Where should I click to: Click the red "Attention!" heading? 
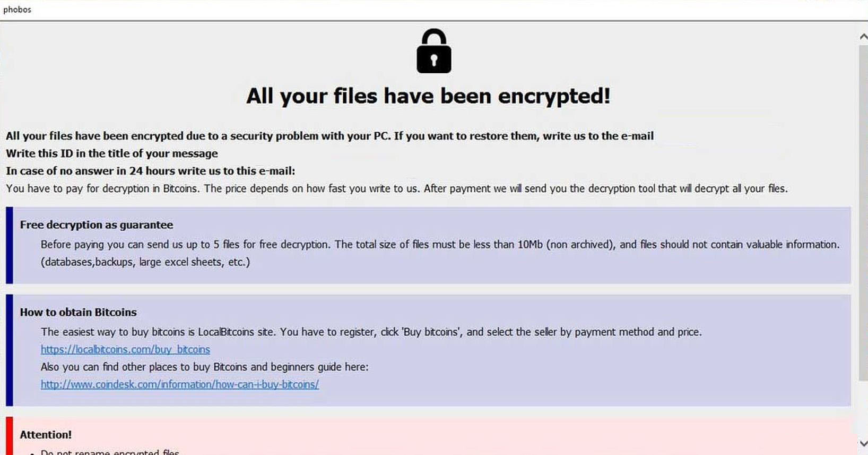[x=46, y=435]
